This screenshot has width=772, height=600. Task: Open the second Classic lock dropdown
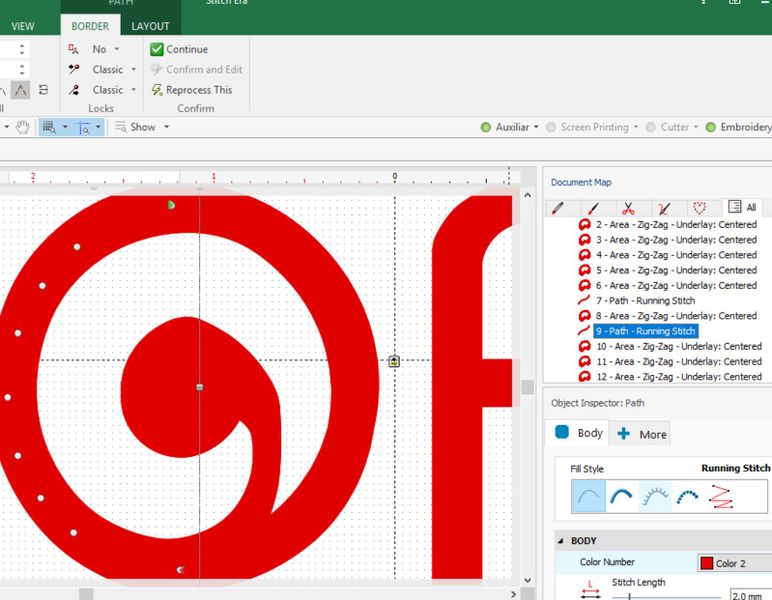pyautogui.click(x=133, y=90)
